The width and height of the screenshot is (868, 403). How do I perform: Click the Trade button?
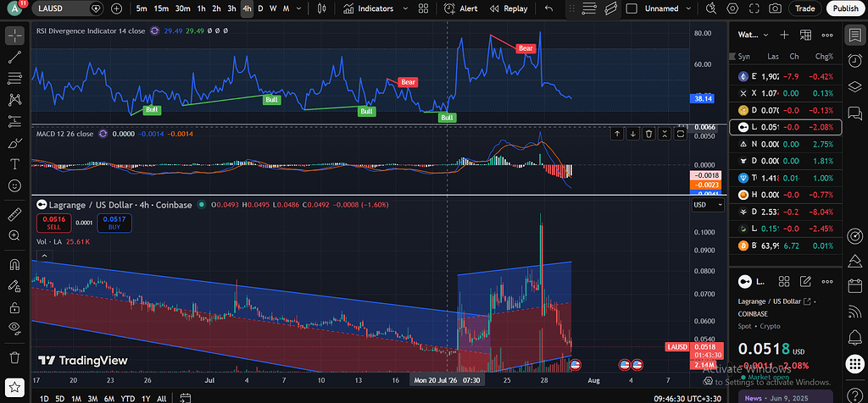coord(805,8)
